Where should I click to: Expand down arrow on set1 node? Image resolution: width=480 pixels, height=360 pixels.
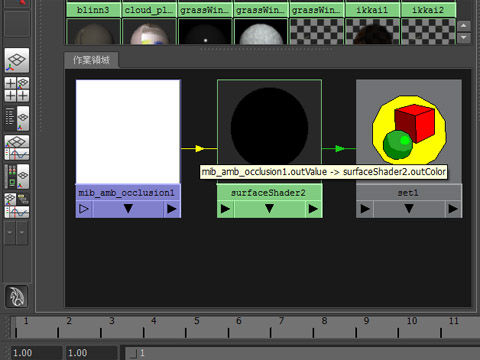click(409, 209)
